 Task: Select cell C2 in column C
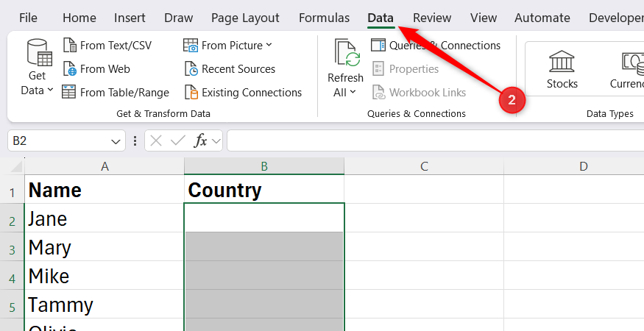(424, 218)
